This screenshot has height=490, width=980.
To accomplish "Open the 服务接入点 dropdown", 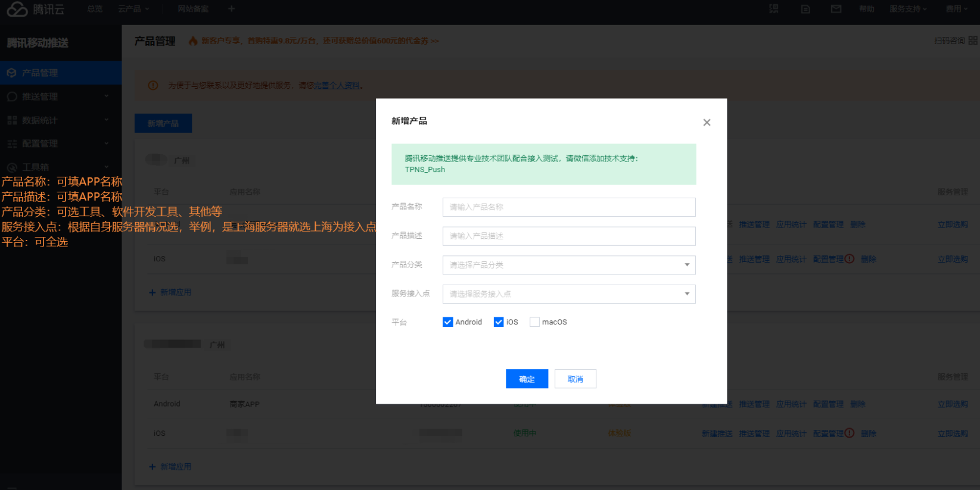I will coord(568,294).
